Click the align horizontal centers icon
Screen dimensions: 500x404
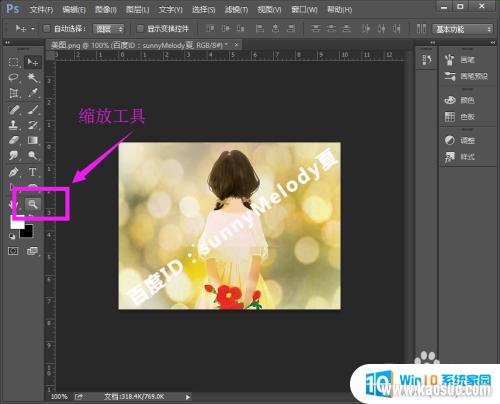(x=275, y=29)
